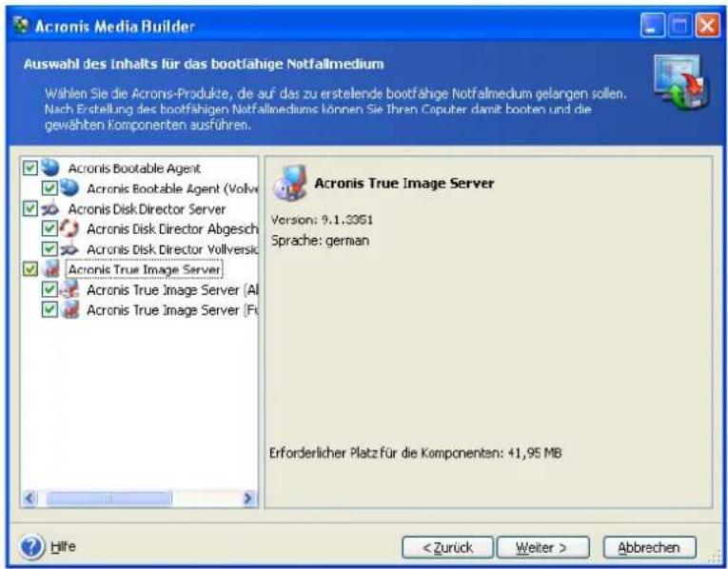Viewport: 728px width, 569px height.
Task: Click the Acronis Disk Director Server icon
Action: coord(50,208)
